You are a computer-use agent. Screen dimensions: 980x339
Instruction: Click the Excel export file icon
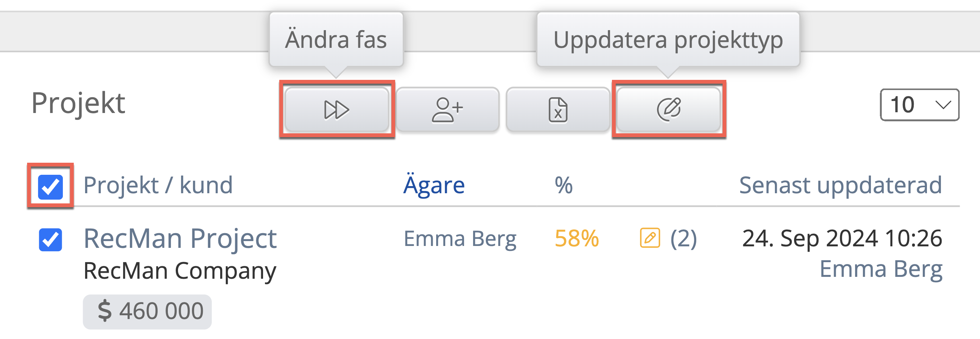[558, 110]
